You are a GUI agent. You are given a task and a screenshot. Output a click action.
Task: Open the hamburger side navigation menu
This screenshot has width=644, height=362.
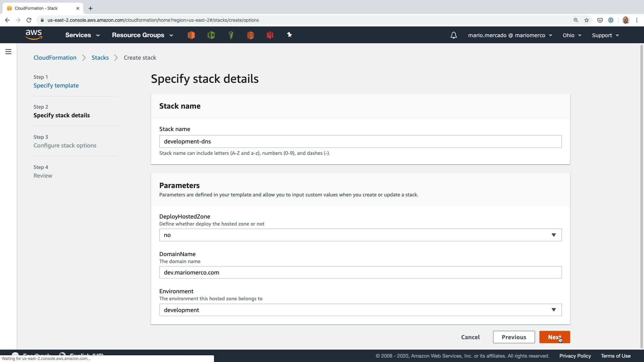click(8, 52)
